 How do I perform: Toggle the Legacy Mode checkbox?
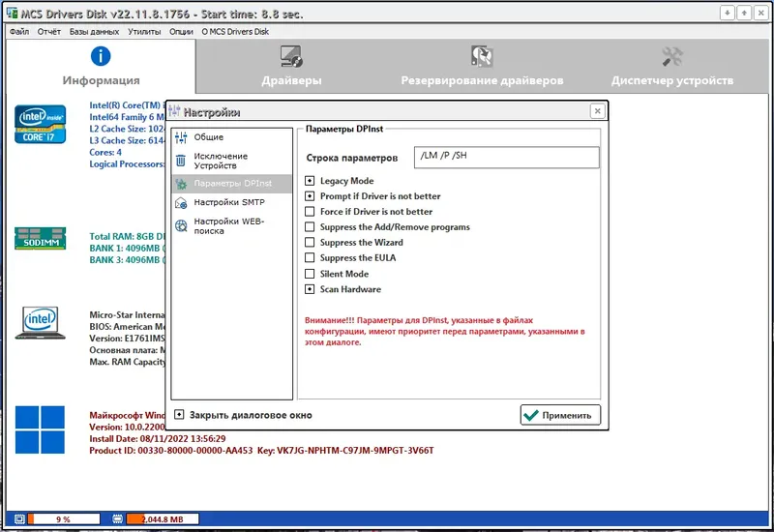pos(310,181)
